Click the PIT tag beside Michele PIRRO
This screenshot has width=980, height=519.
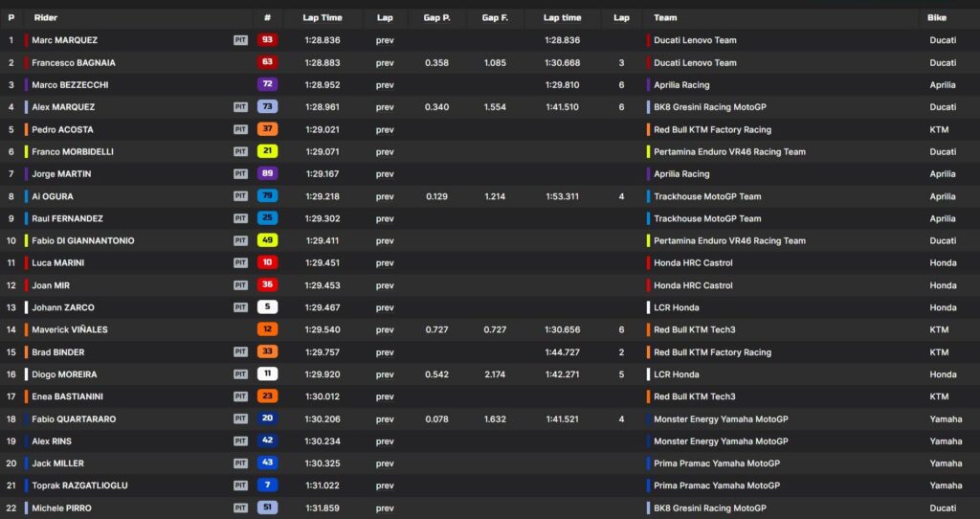click(240, 508)
